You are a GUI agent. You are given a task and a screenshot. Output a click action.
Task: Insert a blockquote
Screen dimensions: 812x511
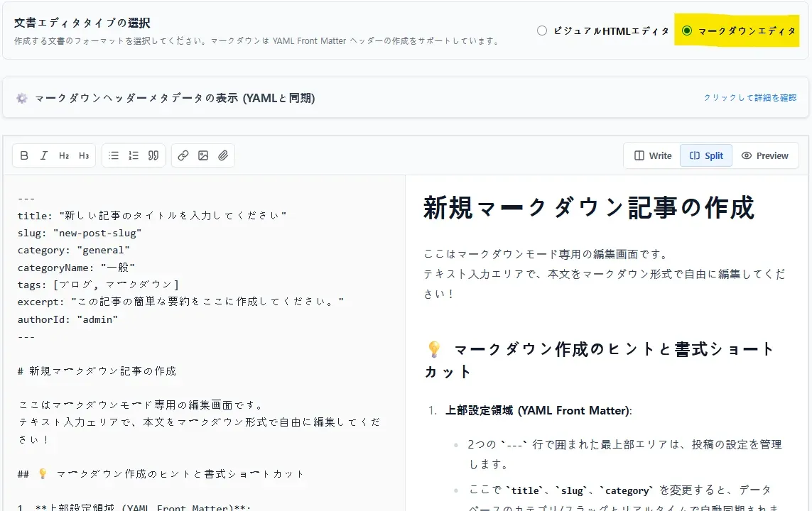153,155
